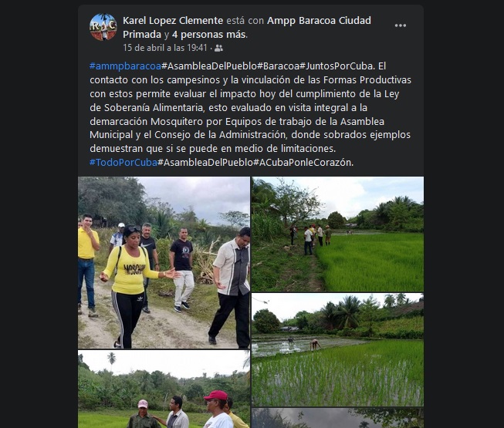Open Karel Lopez Clemente profile name link
This screenshot has width=504, height=428.
click(x=173, y=21)
